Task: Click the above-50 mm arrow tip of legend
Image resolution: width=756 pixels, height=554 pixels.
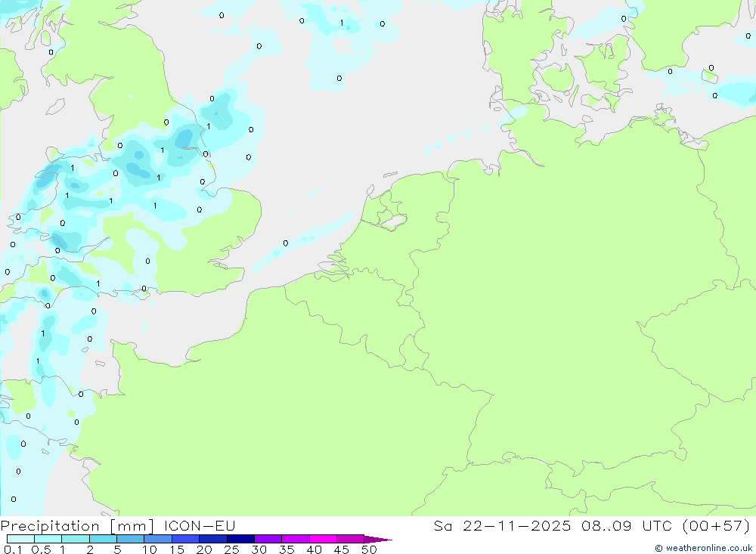Action: [x=378, y=539]
